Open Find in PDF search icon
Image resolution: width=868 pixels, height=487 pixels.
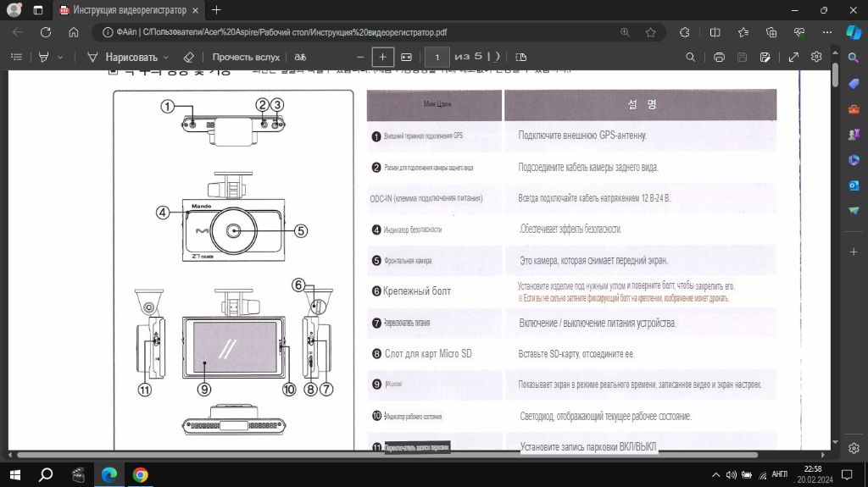coord(691,57)
